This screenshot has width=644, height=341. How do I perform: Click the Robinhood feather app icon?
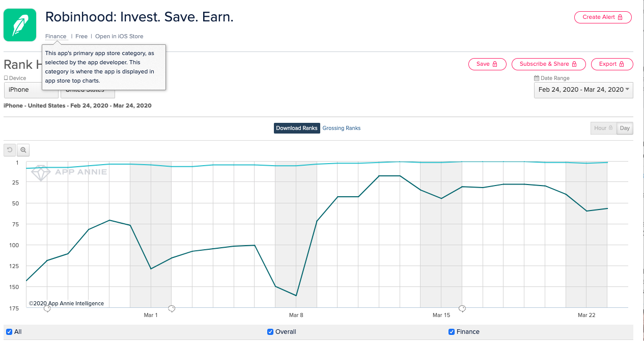[20, 25]
